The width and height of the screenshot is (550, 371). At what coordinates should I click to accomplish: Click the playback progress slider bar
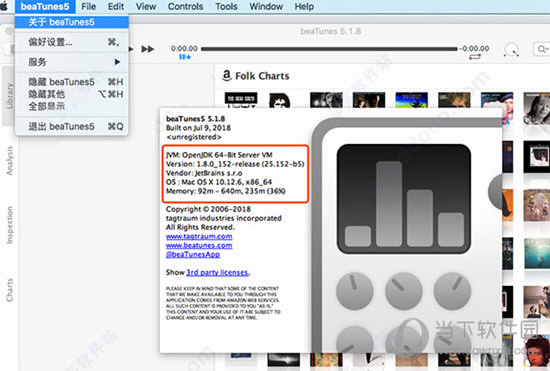pos(329,49)
